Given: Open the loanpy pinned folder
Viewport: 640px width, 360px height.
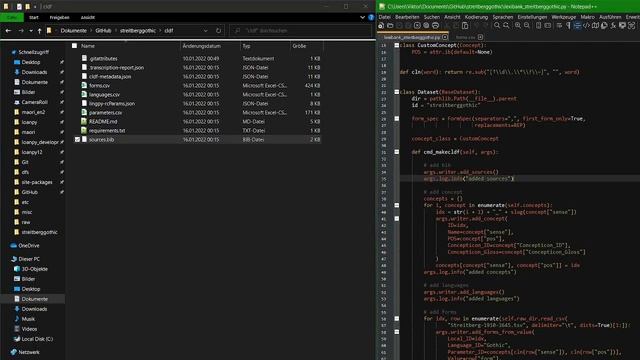Looking at the screenshot, I should coord(29,122).
